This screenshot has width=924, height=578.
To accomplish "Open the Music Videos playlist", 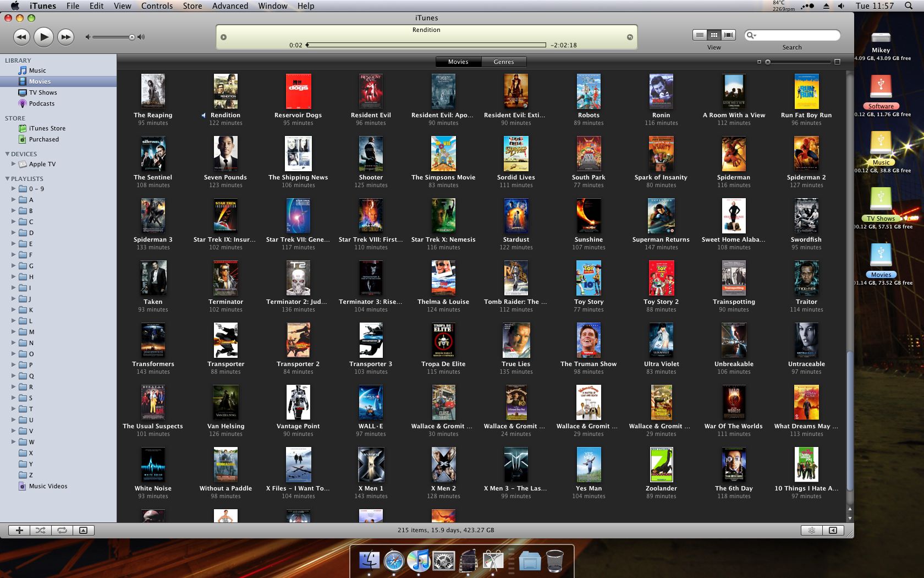I will pos(49,486).
